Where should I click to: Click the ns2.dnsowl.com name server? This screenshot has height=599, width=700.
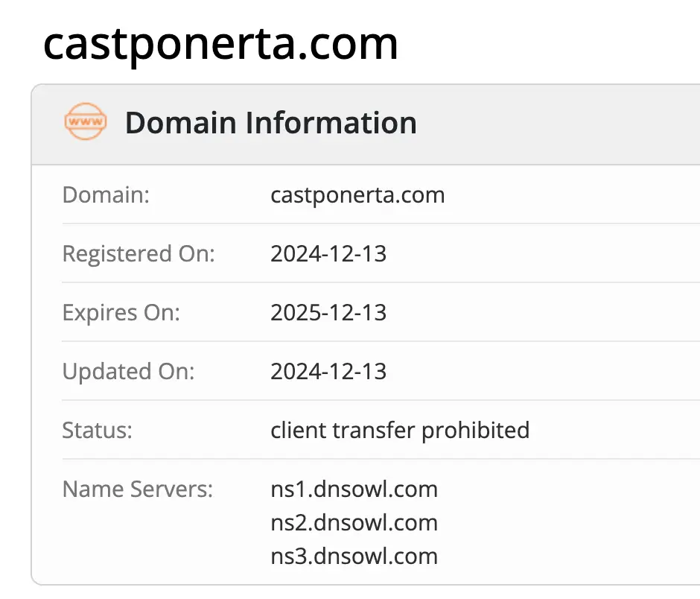click(x=354, y=522)
